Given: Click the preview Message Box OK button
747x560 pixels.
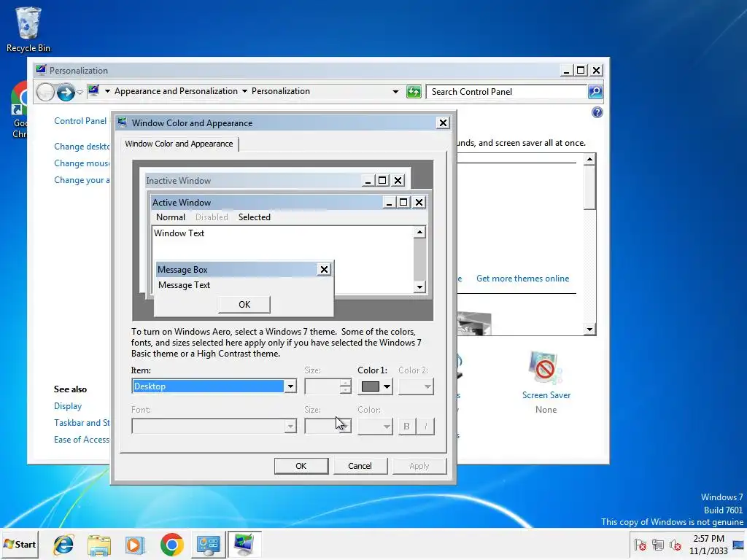Looking at the screenshot, I should (x=244, y=304).
